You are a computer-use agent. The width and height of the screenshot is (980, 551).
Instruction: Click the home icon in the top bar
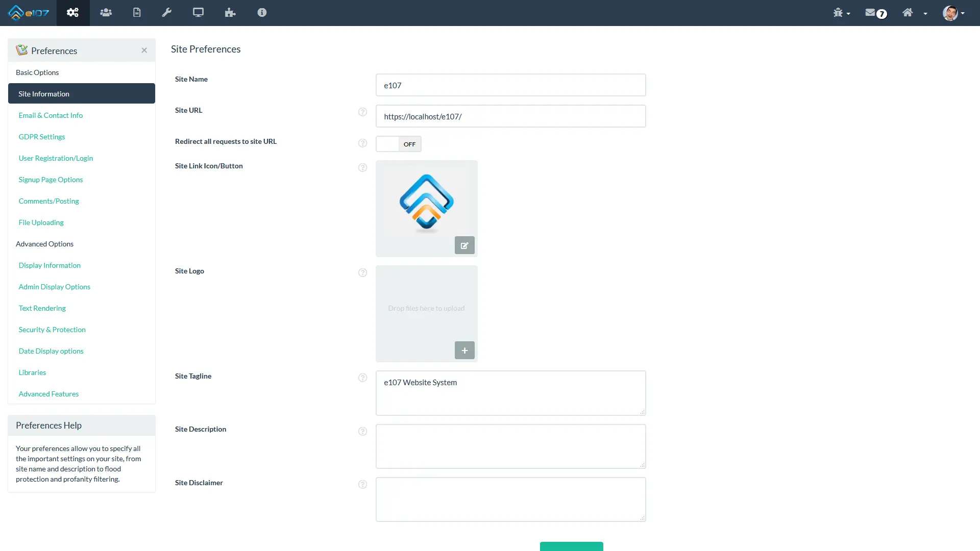908,12
